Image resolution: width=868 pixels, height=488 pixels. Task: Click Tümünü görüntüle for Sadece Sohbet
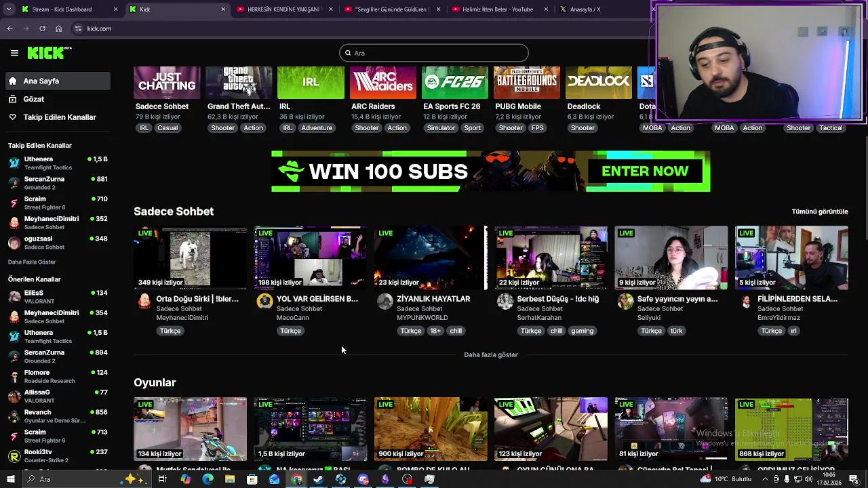point(820,211)
